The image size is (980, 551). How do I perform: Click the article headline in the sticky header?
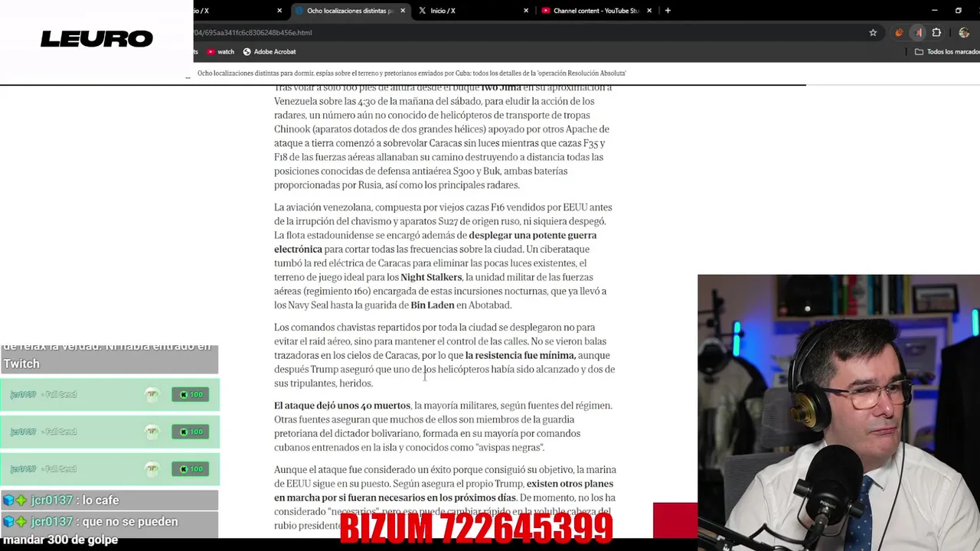click(412, 73)
